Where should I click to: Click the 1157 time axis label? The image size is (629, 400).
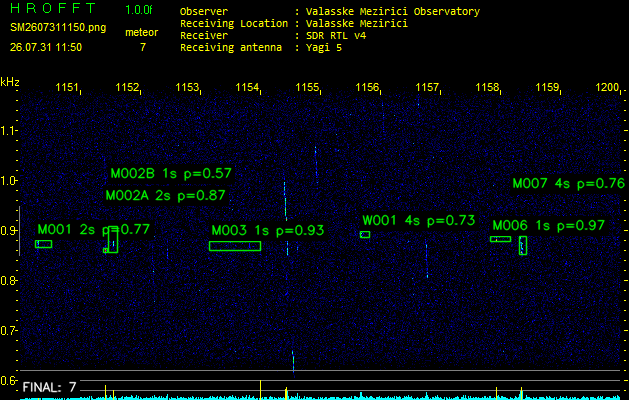pos(427,87)
